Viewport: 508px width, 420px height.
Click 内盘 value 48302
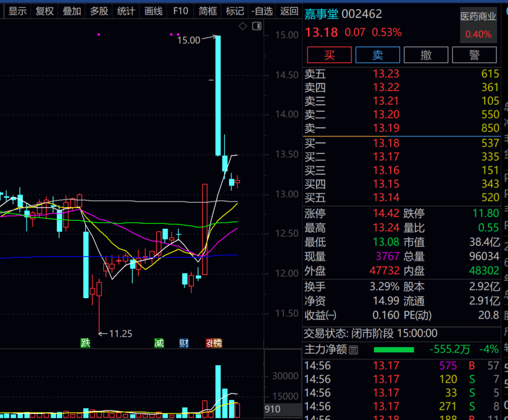(484, 270)
